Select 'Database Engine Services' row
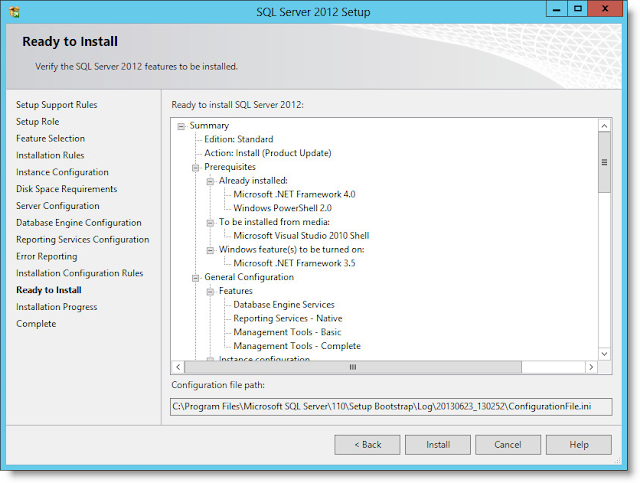 (284, 305)
